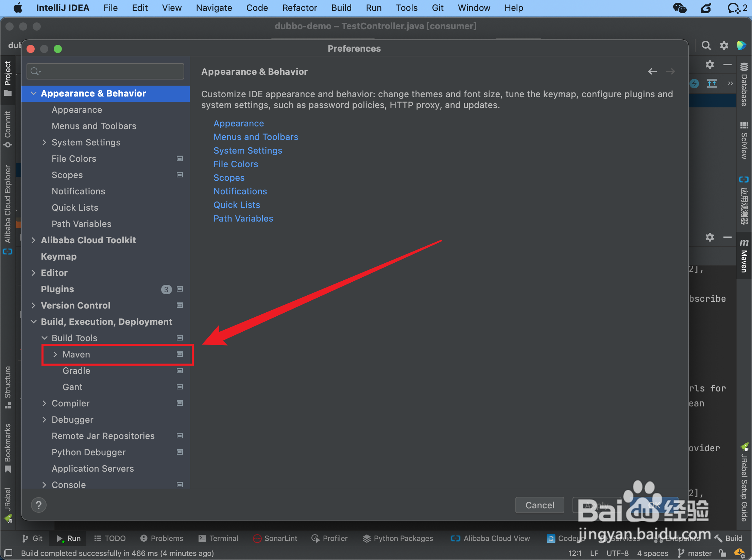Click the search magnifier in IDE toolbar
The image size is (752, 560).
706,46
